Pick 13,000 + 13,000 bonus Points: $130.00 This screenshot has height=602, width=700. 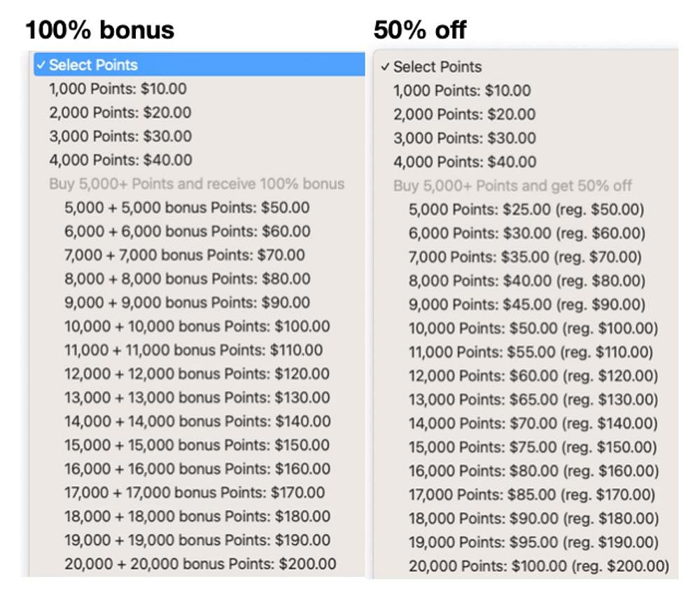(x=197, y=398)
